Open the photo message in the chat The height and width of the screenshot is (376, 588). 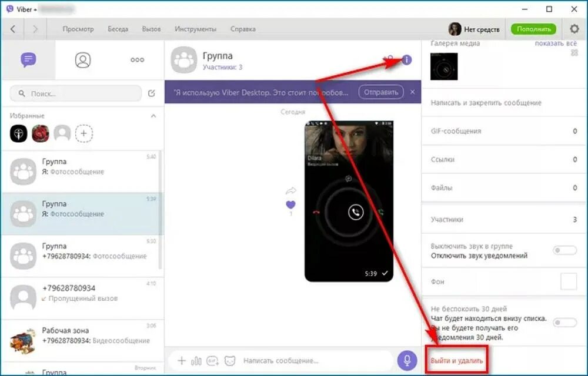click(349, 201)
